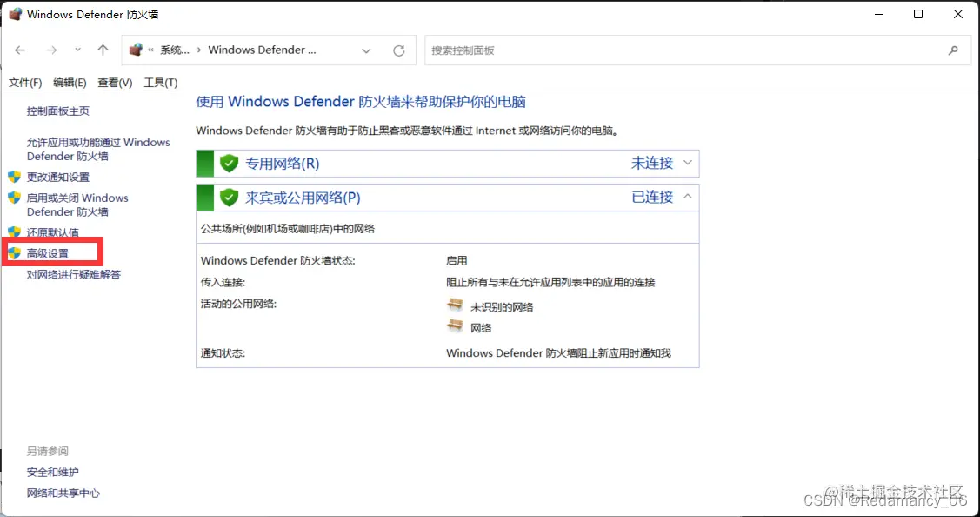Click the bench icon next to 网络

pos(455,326)
